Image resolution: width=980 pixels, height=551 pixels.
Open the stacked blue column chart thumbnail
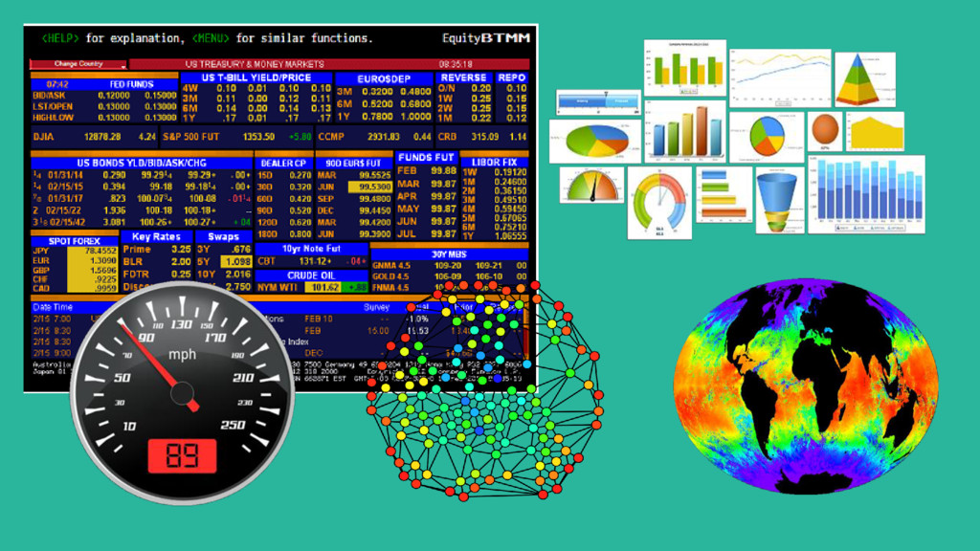(x=866, y=194)
